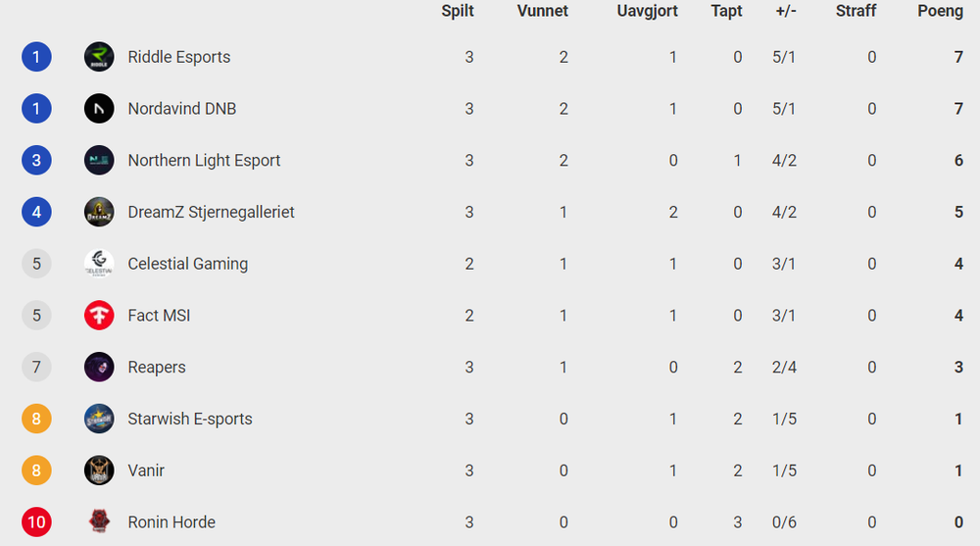Open the Reapers team logo
Screen dimensions: 980x546
pyautogui.click(x=99, y=368)
